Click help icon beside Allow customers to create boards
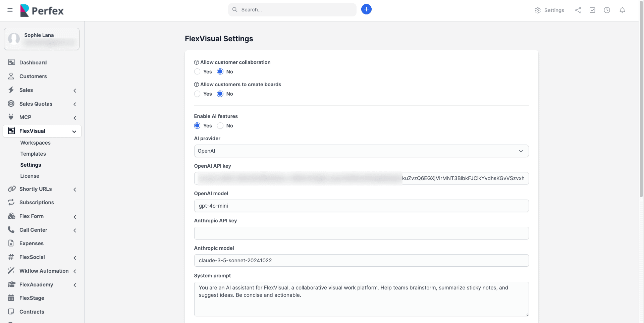644x323 pixels. (197, 85)
